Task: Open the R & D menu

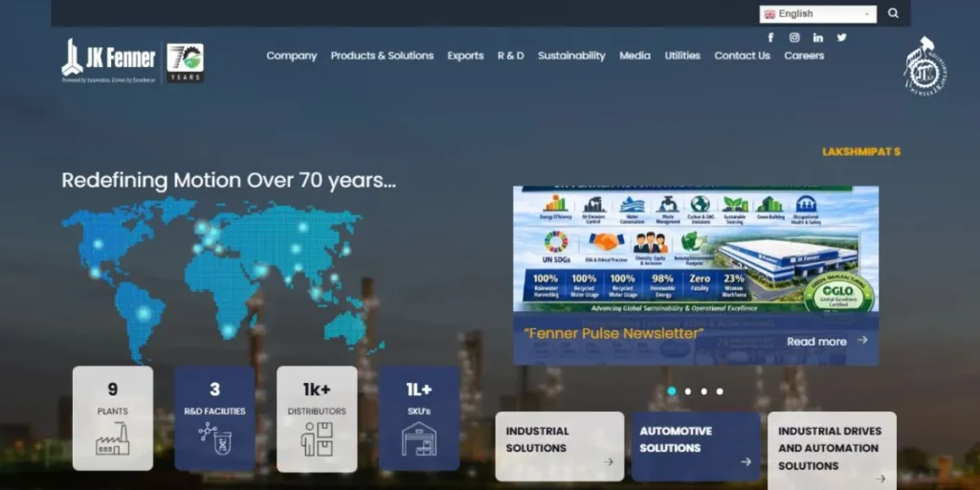Action: coord(511,56)
